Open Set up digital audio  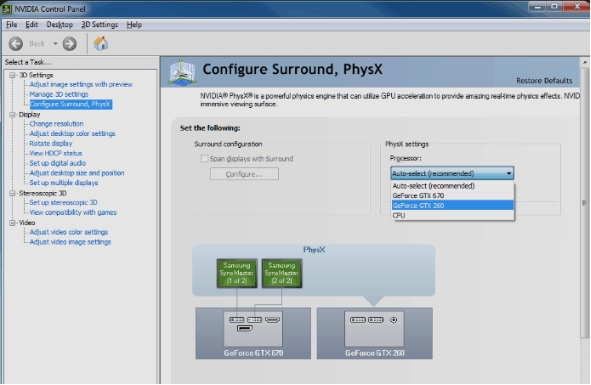click(x=58, y=163)
